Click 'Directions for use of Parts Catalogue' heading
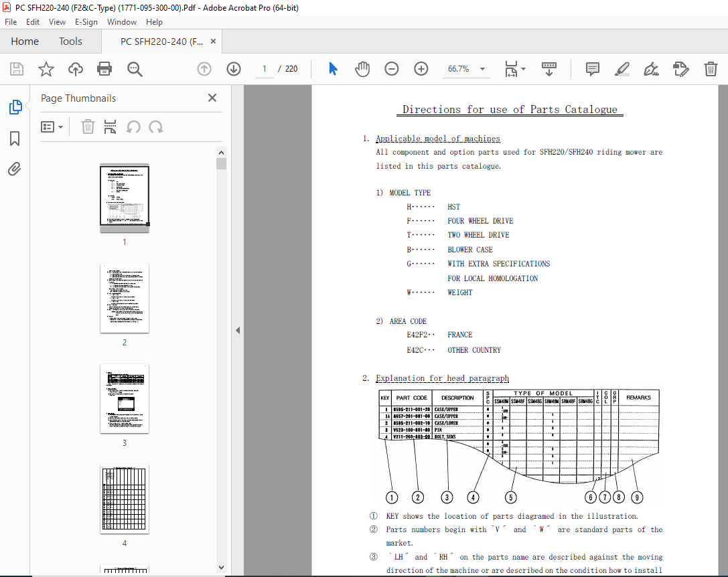This screenshot has width=728, height=577. click(x=510, y=110)
